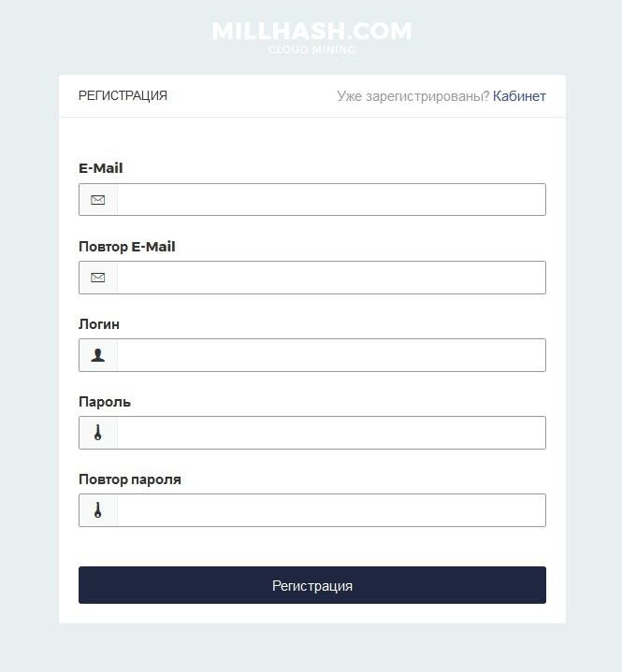622x672 pixels.
Task: Open the Кабинет login link
Action: 519,96
